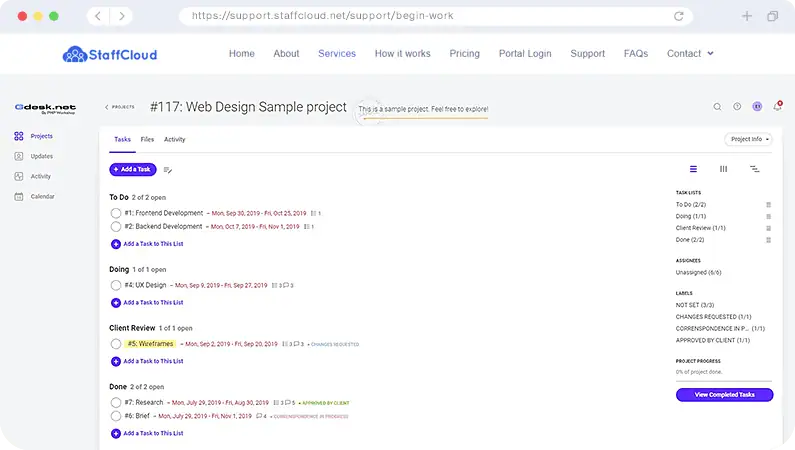The image size is (795, 450).
Task: Click the drag handle icon for the To Do task list
Action: pyautogui.click(x=769, y=205)
